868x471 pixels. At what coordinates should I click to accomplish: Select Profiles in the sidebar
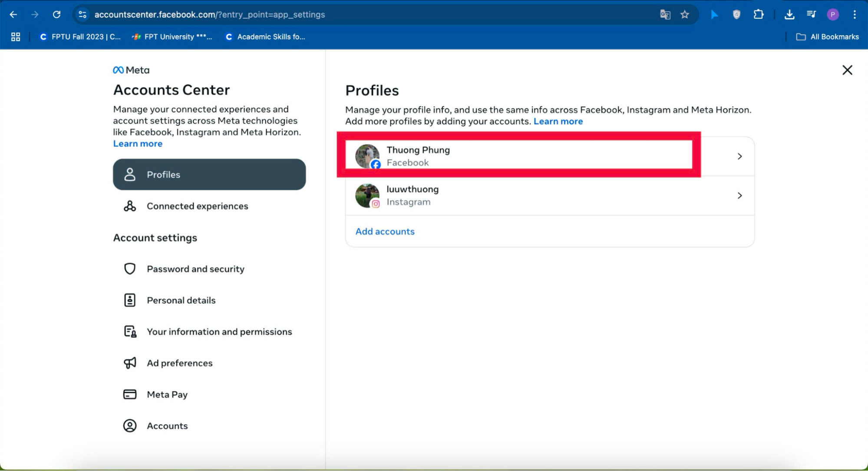pyautogui.click(x=209, y=174)
